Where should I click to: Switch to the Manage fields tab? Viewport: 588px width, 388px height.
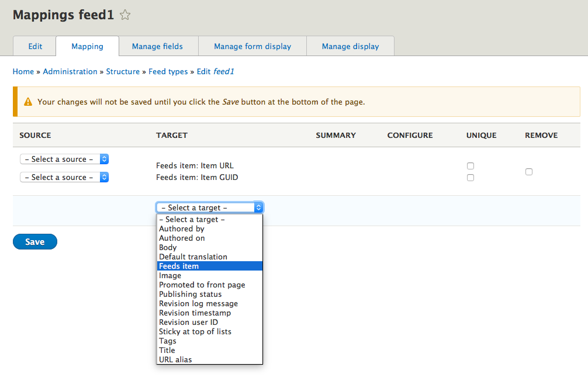pyautogui.click(x=158, y=46)
